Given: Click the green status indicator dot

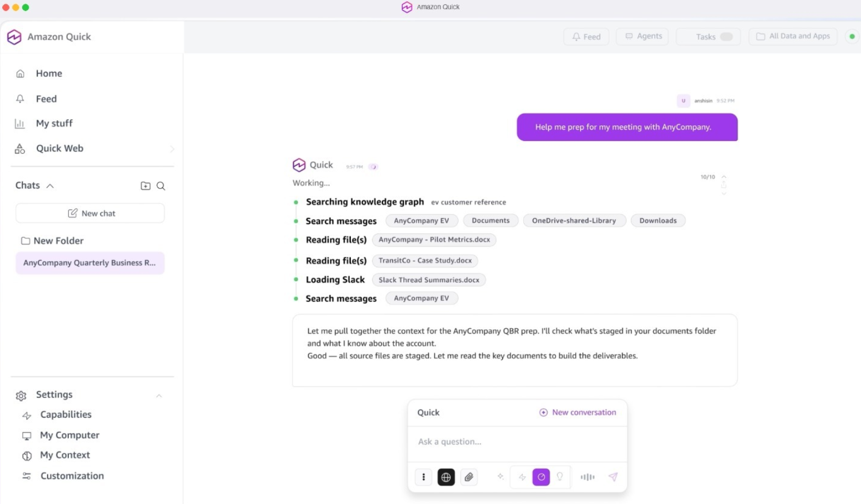Looking at the screenshot, I should pyautogui.click(x=852, y=37).
